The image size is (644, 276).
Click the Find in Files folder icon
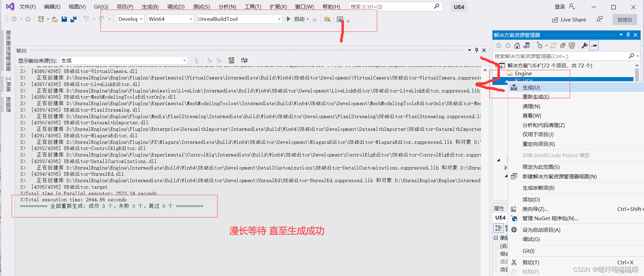pyautogui.click(x=327, y=19)
